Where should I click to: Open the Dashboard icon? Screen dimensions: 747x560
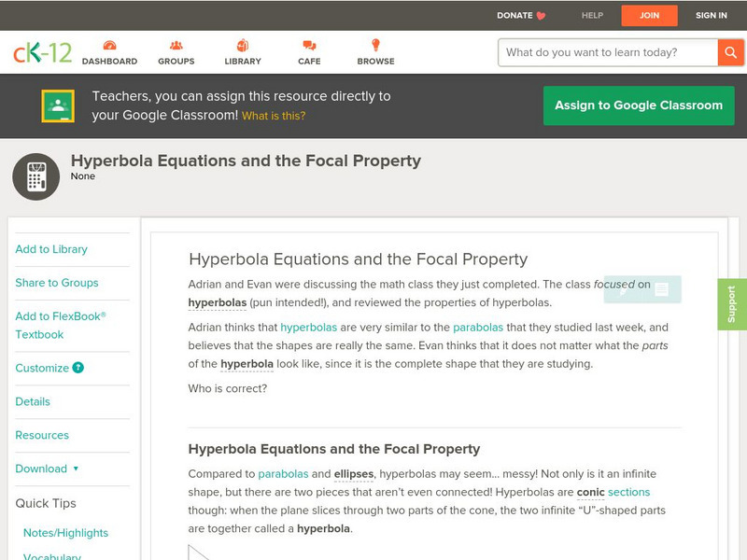[x=109, y=46]
